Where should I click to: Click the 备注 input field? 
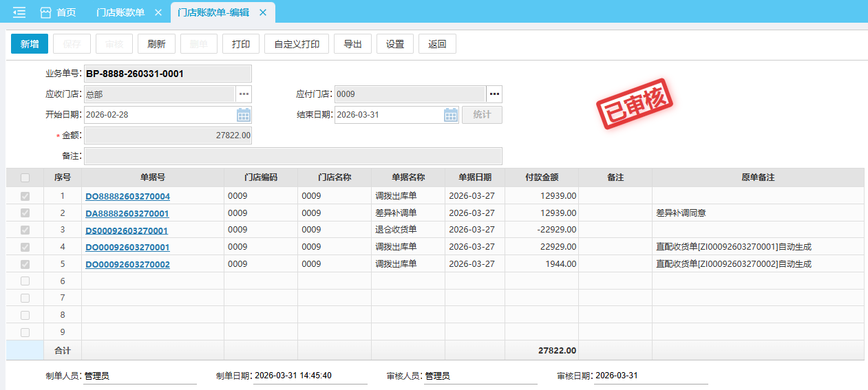(x=293, y=156)
